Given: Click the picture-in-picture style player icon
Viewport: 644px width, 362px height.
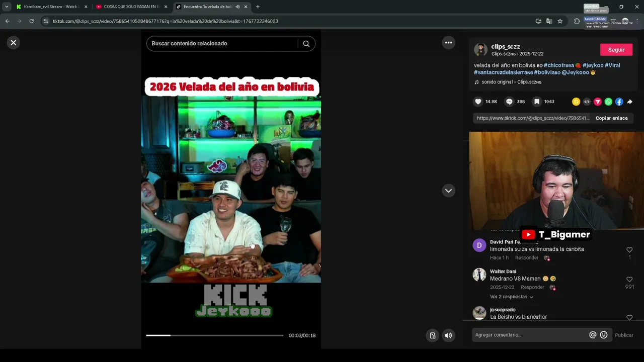Looking at the screenshot, I should (x=433, y=335).
